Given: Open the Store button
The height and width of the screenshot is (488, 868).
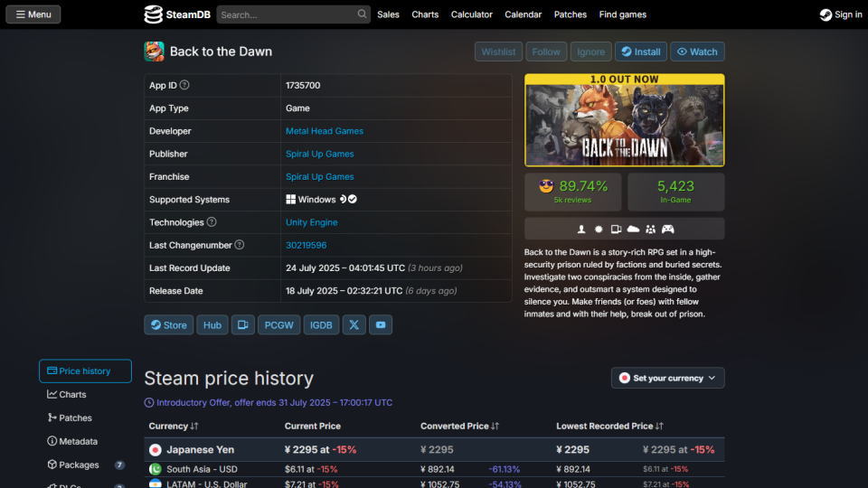Looking at the screenshot, I should [169, 324].
